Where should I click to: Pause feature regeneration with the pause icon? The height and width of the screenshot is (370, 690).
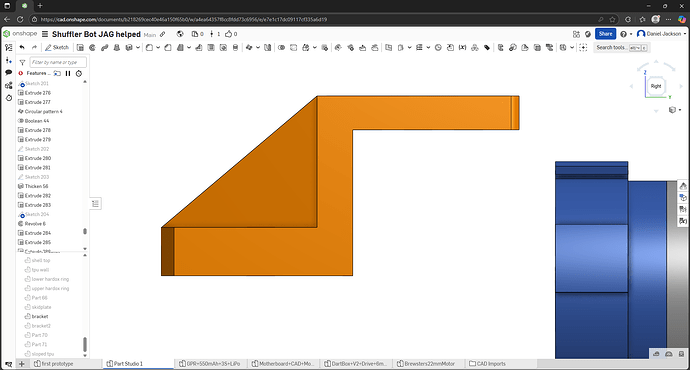click(68, 73)
